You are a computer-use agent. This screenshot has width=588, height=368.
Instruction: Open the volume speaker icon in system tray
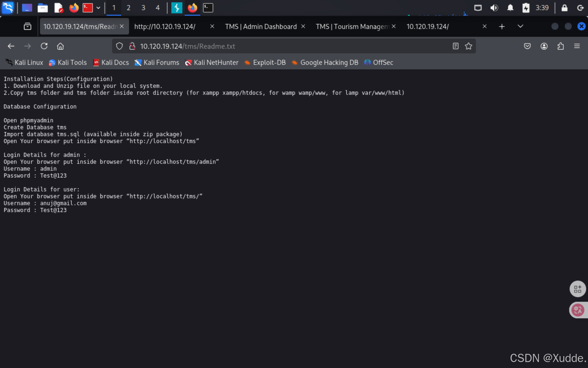[494, 8]
